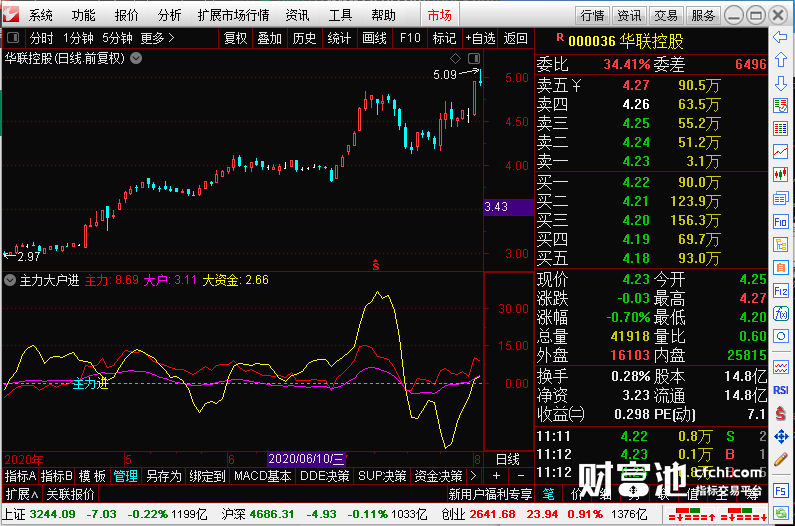Screen dimensions: 795x526
Task: Click the green refresh icon at sidebar bottom
Action: pos(780,513)
